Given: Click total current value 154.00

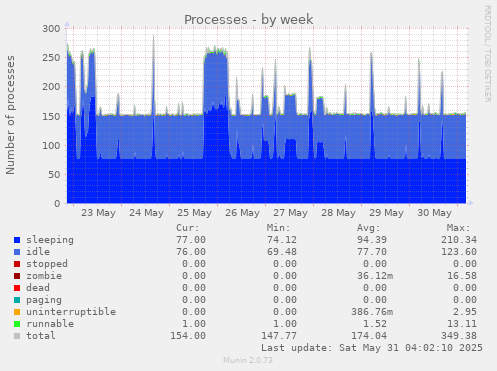Looking at the screenshot, I should click(x=188, y=336).
